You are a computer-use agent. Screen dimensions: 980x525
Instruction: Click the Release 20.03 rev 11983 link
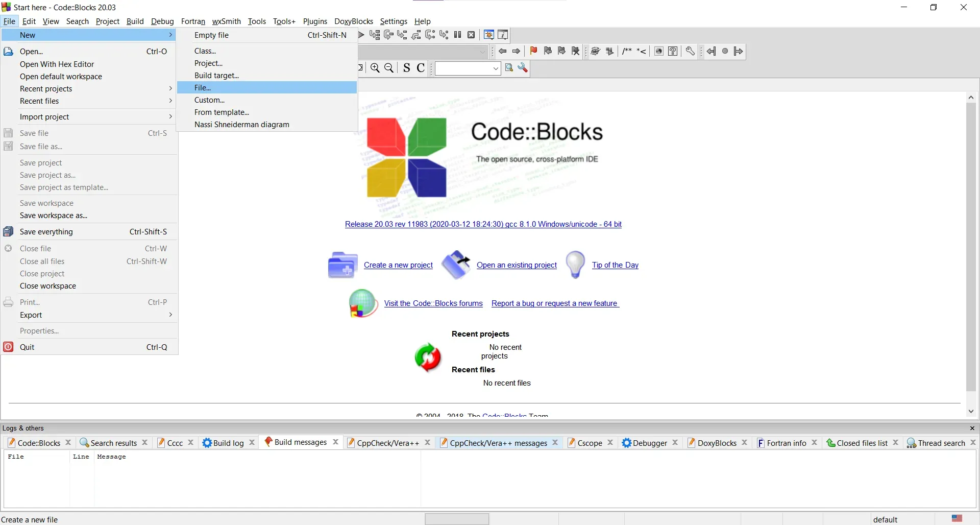483,224
